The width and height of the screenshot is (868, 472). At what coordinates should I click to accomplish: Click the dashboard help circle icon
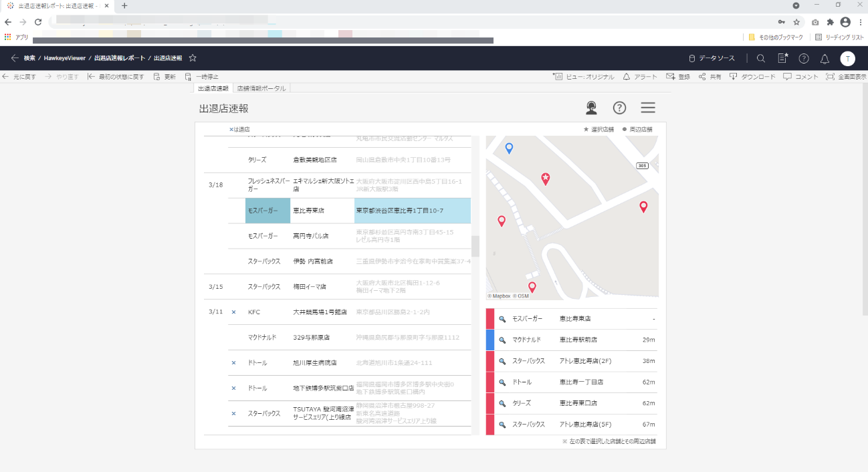620,108
